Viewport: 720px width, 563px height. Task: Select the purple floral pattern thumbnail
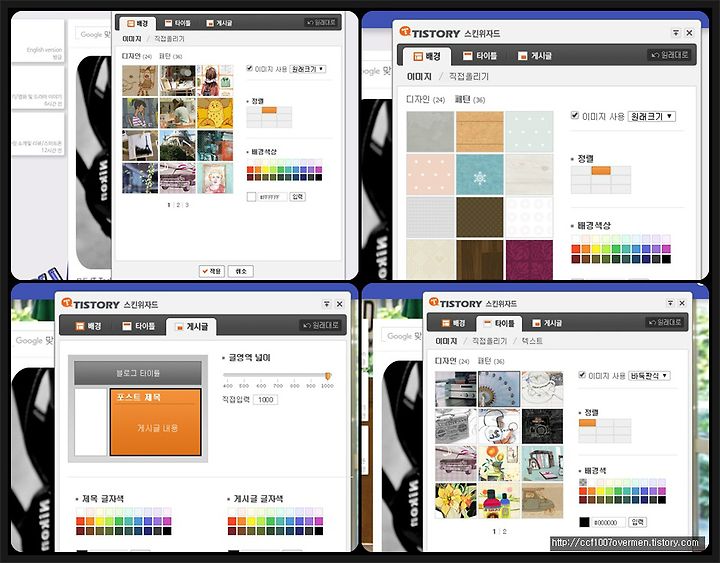529,260
